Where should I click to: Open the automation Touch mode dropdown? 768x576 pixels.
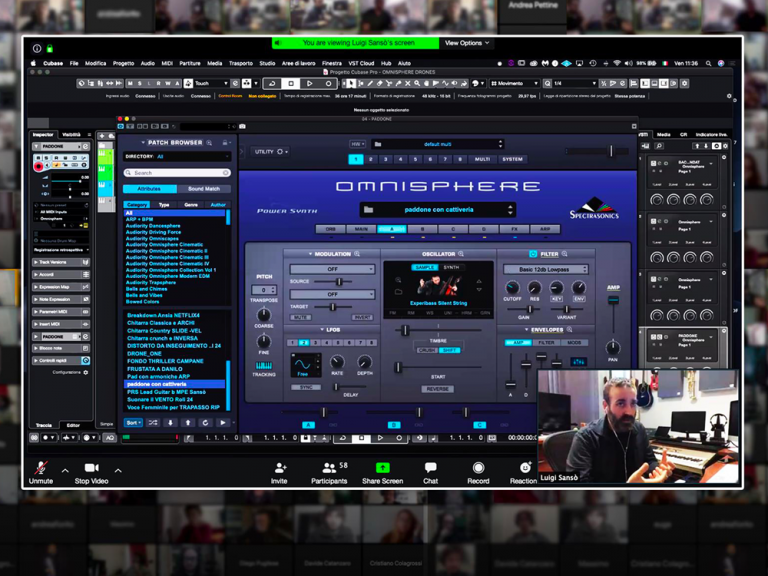[212, 83]
